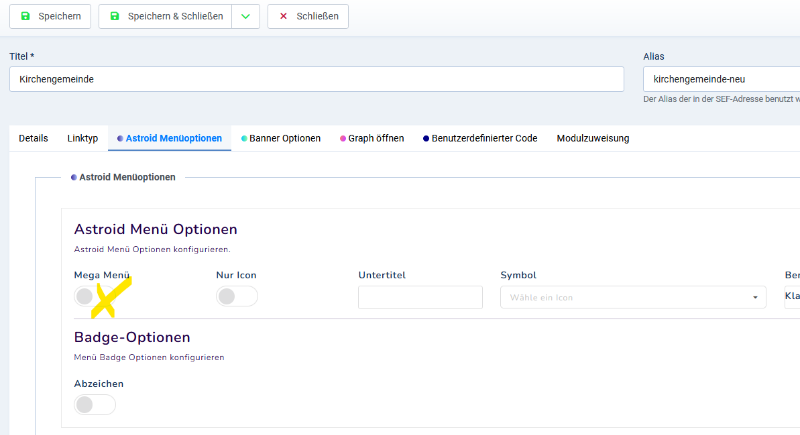The image size is (800, 435).
Task: Click the 'Astroid Menü Optionen' heading
Action: (x=156, y=229)
